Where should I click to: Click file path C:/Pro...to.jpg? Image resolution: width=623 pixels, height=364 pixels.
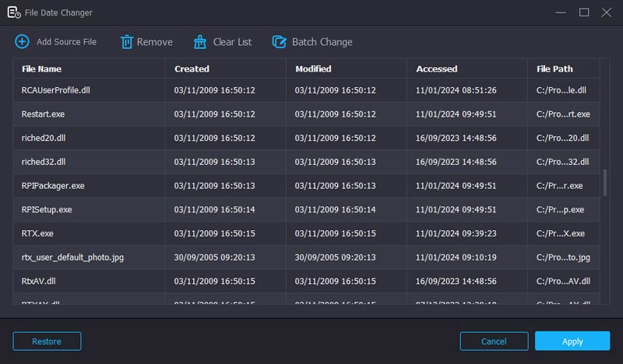tap(563, 257)
